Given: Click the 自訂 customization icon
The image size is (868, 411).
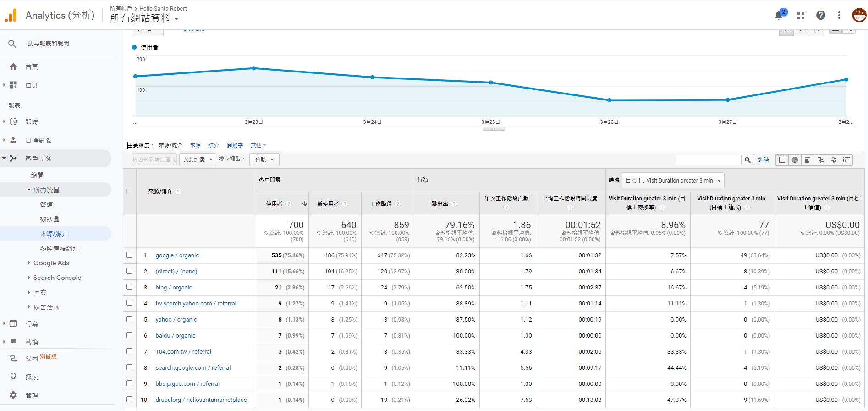Looking at the screenshot, I should coord(13,85).
